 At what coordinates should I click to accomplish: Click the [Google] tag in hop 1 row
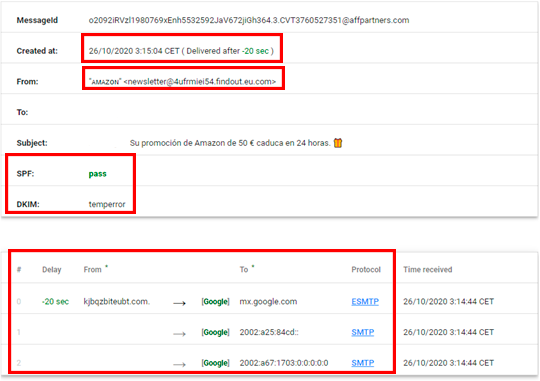point(216,332)
